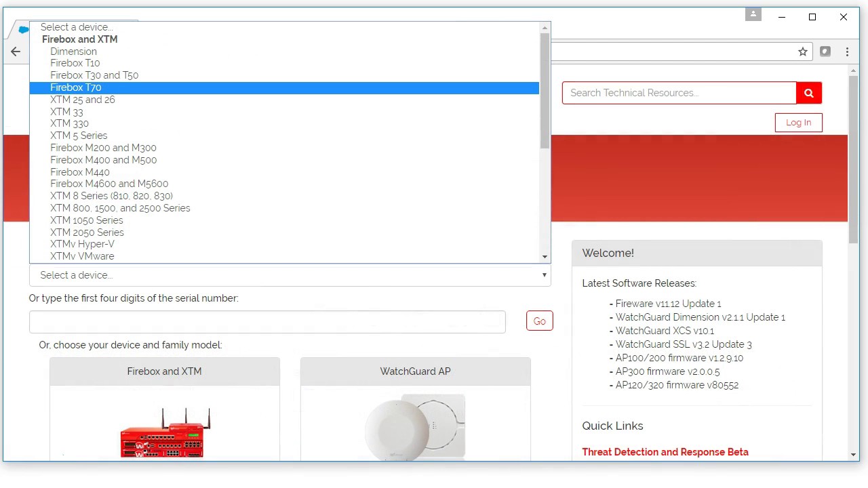
Task: Click the Quick Links heading
Action: pos(612,426)
